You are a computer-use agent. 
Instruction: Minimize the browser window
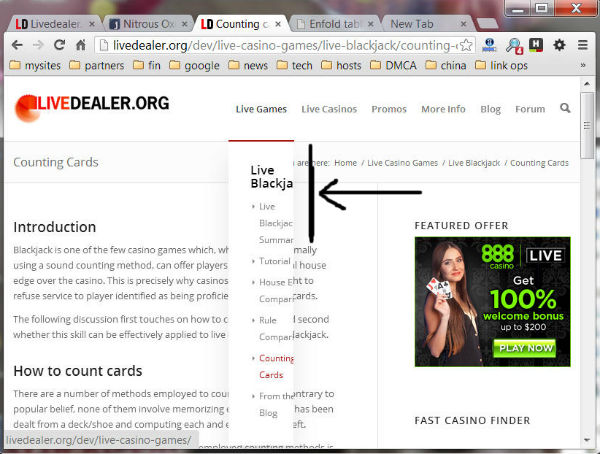pos(518,8)
